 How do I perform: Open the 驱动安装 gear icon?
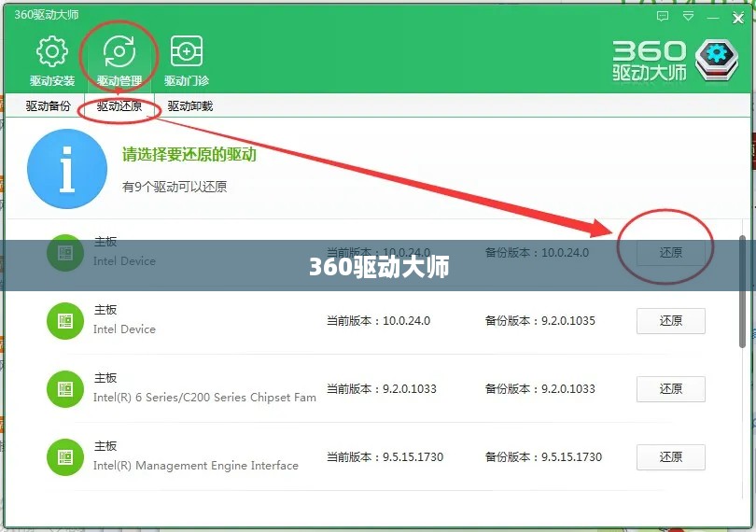52,51
